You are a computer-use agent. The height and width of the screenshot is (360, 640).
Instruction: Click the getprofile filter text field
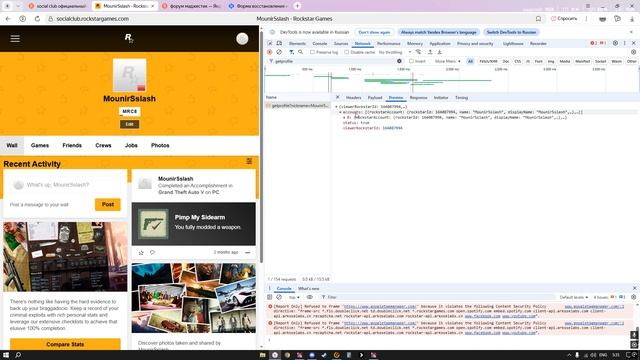point(335,61)
